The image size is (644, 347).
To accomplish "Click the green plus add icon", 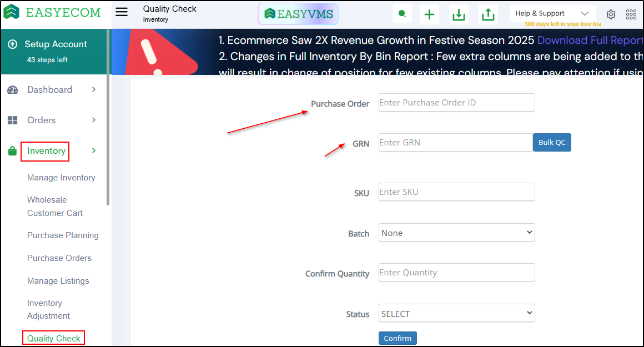I will point(429,14).
